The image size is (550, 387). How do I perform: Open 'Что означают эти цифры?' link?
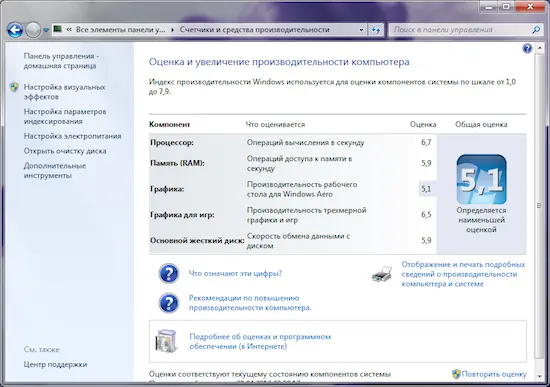click(235, 273)
